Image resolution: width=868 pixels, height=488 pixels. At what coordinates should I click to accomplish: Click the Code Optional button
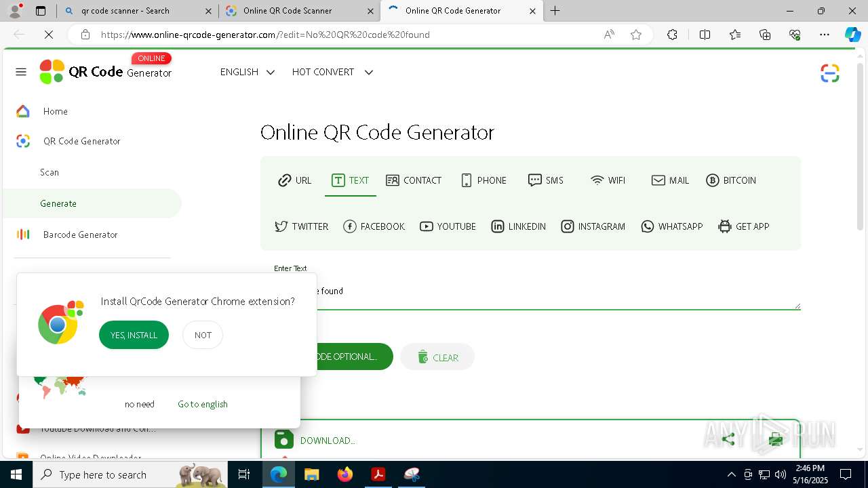point(354,357)
